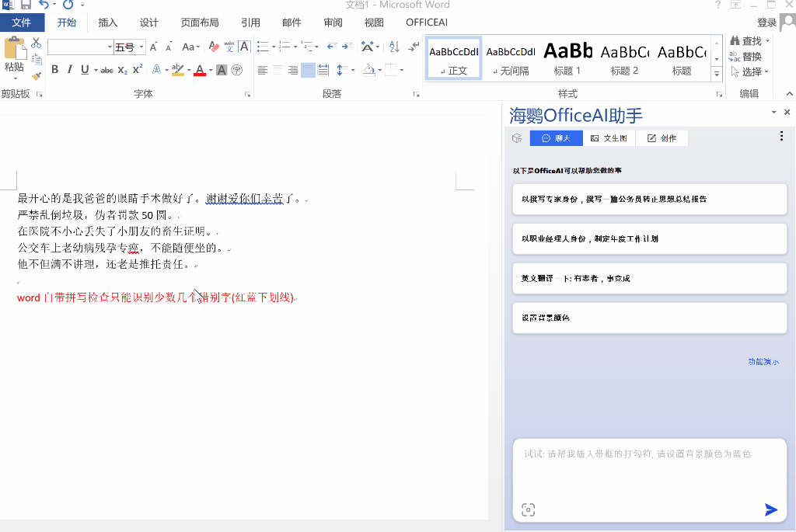The image size is (796, 532).
Task: Click the camera/scan icon in chat input
Action: click(x=529, y=509)
